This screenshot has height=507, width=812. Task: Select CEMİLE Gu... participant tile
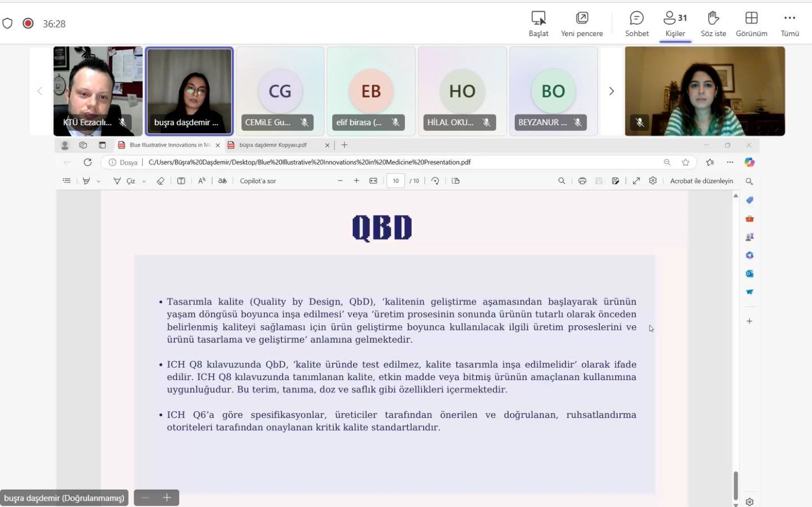[x=280, y=91]
